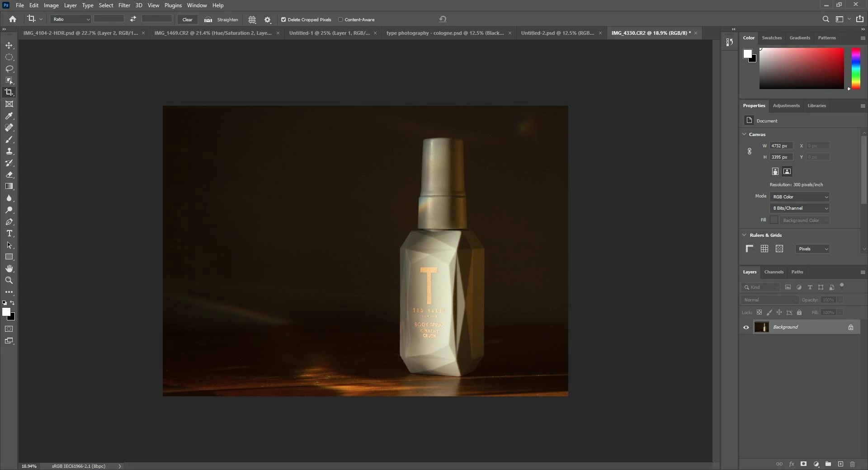Click the Home icon in options bar
Image resolution: width=868 pixels, height=470 pixels.
13,19
